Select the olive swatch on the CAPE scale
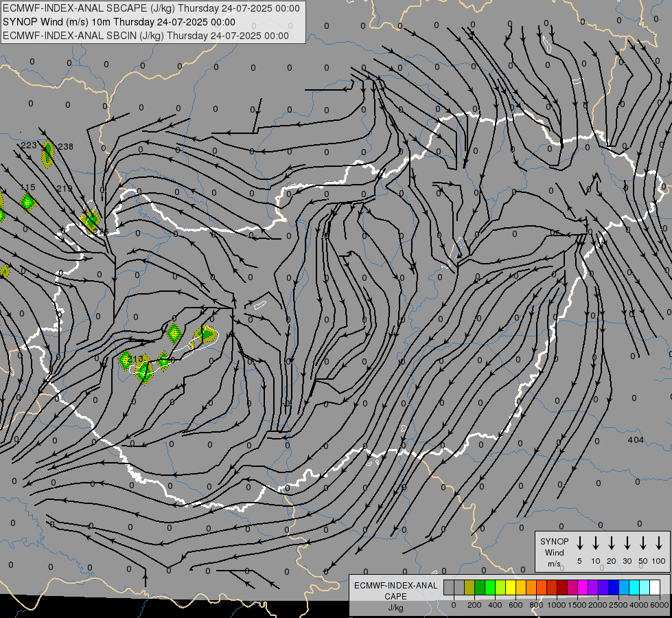Image resolution: width=672 pixels, height=618 pixels. (x=470, y=588)
